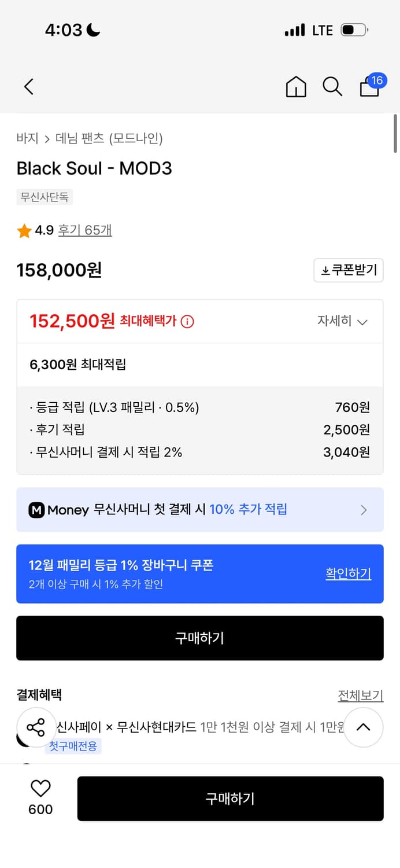Go to Musinsa home via house icon
The width and height of the screenshot is (400, 868).
coord(296,87)
